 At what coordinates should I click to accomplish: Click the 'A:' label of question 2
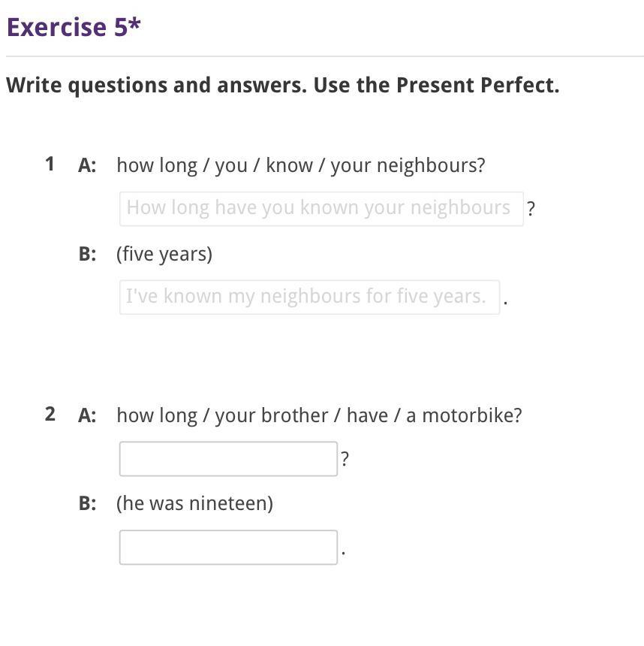[87, 415]
